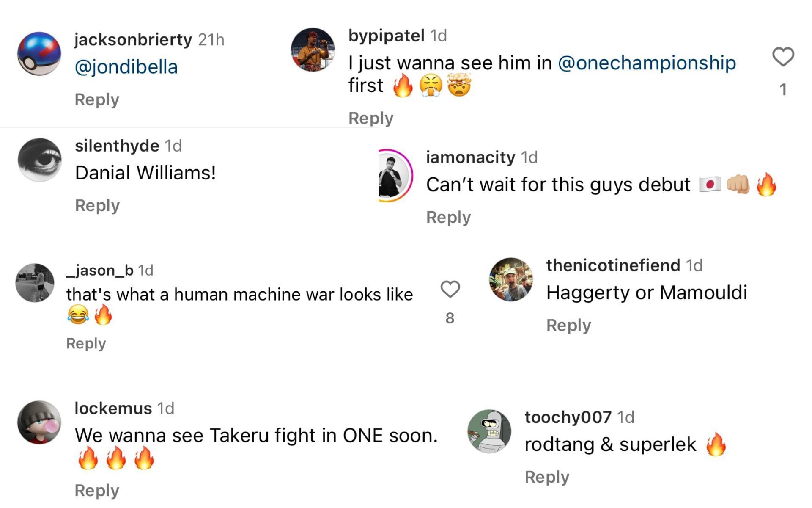Open the @jondibella mention

[x=126, y=66]
